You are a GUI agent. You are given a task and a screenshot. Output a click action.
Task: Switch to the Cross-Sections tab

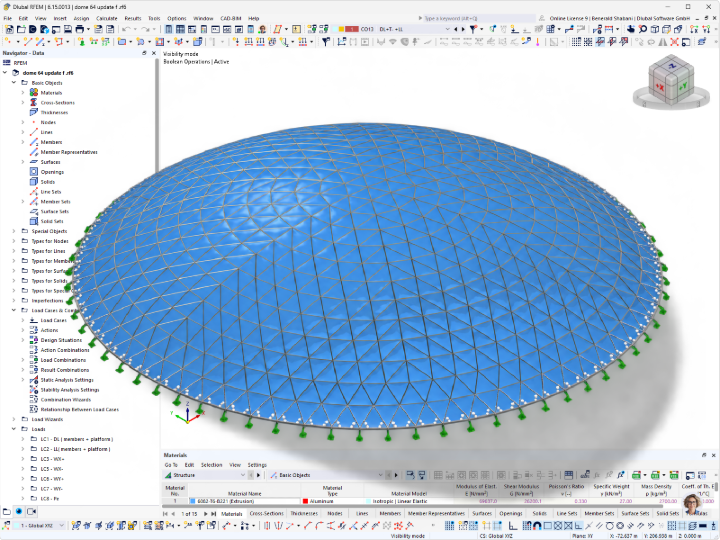[266, 513]
